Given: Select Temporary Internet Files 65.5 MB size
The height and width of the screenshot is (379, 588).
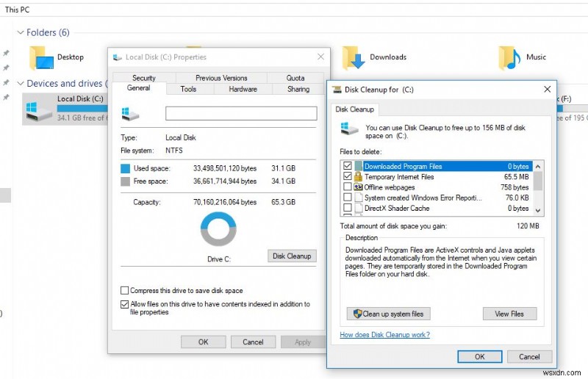Looking at the screenshot, I should 517,176.
